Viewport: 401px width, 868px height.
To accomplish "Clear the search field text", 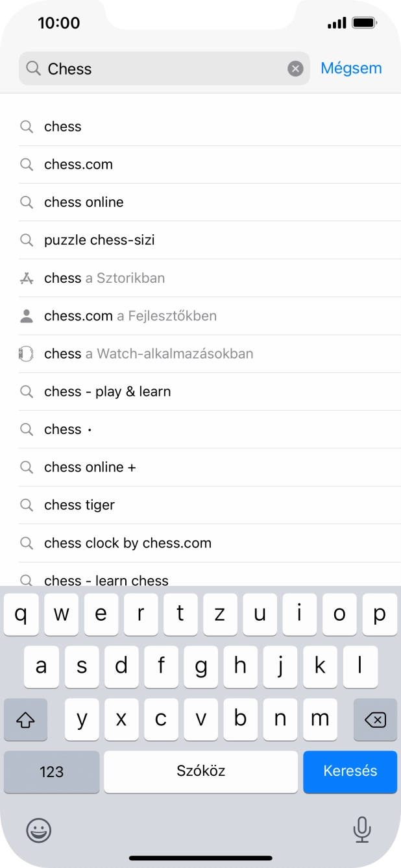I will tap(295, 69).
